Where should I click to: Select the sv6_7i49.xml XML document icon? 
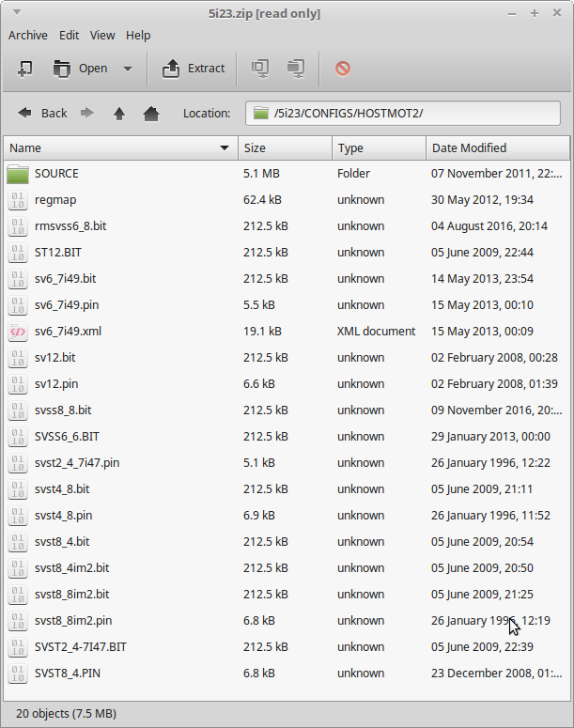tap(18, 332)
